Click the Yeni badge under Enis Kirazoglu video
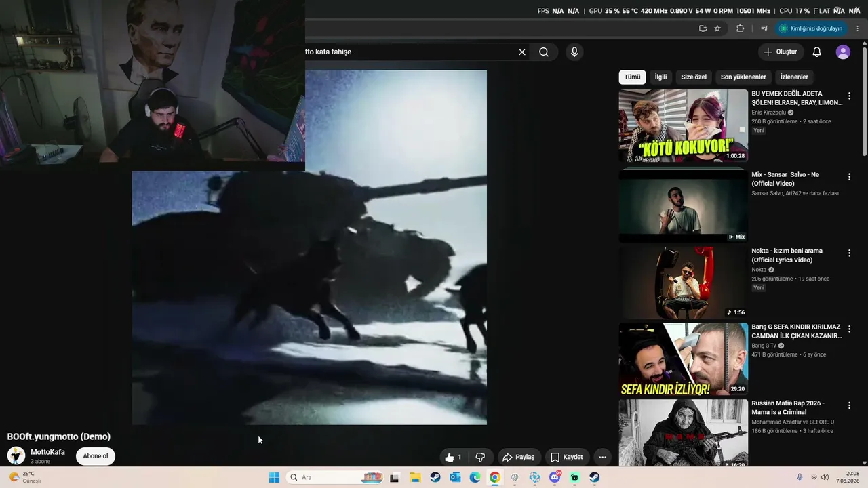868x488 pixels. 759,131
